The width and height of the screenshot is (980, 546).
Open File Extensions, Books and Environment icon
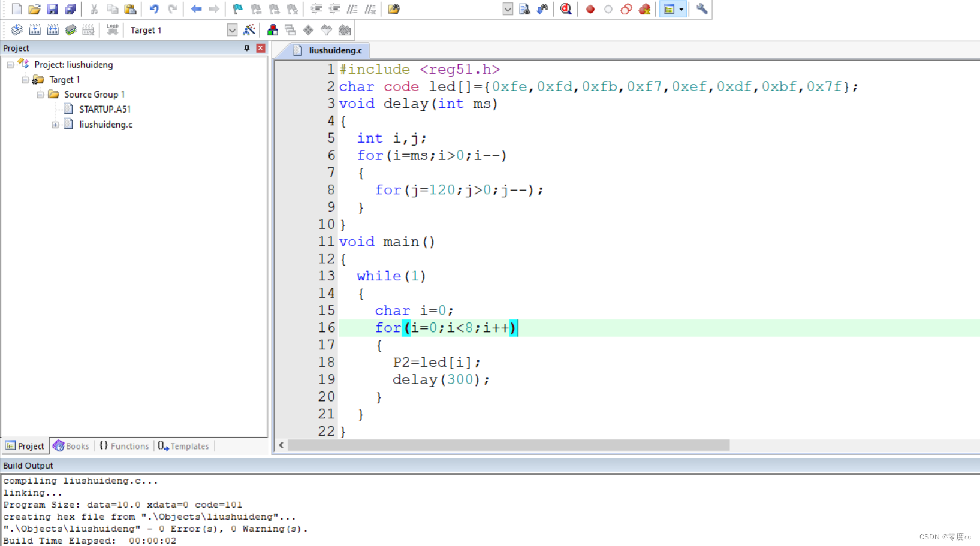pyautogui.click(x=273, y=30)
